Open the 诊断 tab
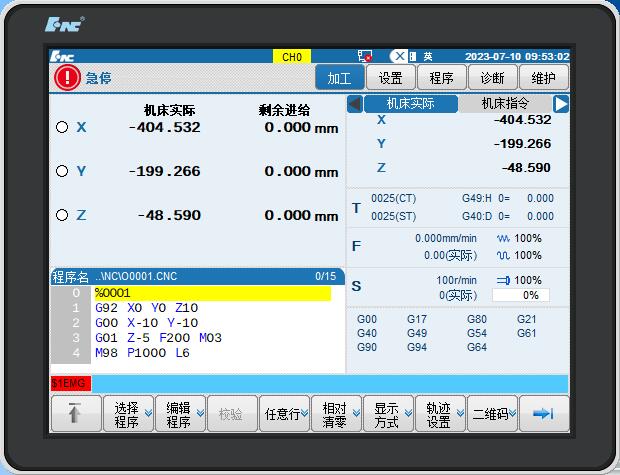 click(x=492, y=78)
